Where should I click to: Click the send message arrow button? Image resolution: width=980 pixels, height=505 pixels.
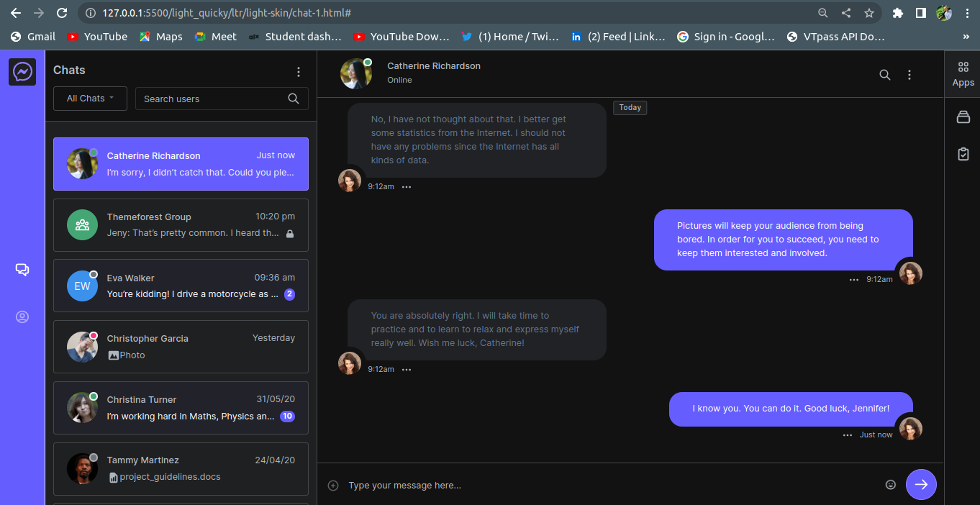pyautogui.click(x=921, y=485)
